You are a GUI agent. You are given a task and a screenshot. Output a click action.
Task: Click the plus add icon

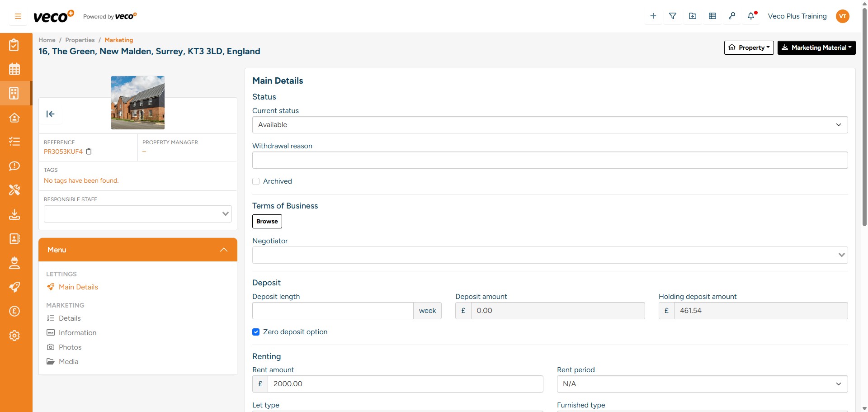(x=653, y=16)
